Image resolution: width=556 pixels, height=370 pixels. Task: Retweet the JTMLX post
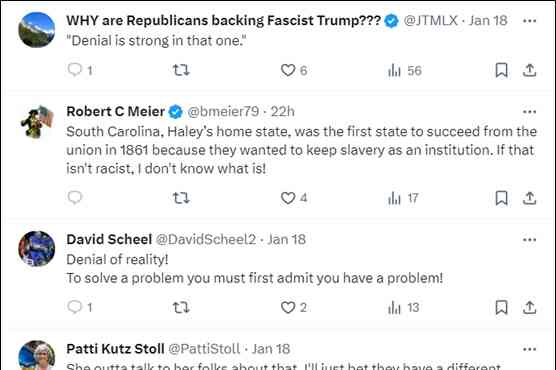[x=181, y=70]
